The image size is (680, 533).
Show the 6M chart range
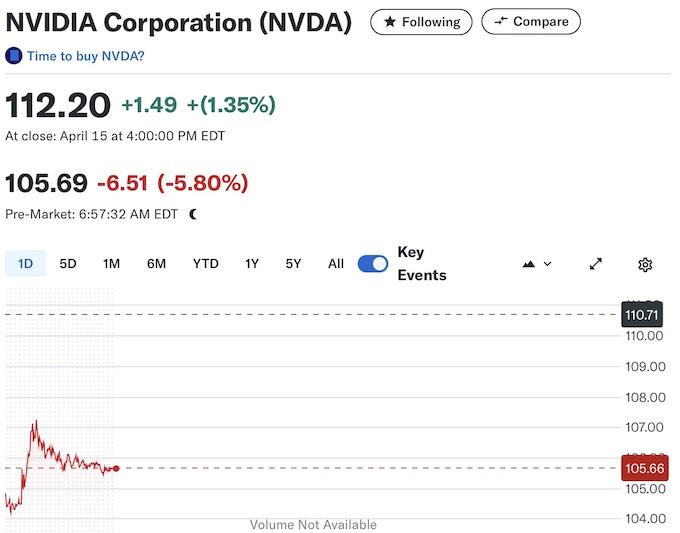pos(156,264)
